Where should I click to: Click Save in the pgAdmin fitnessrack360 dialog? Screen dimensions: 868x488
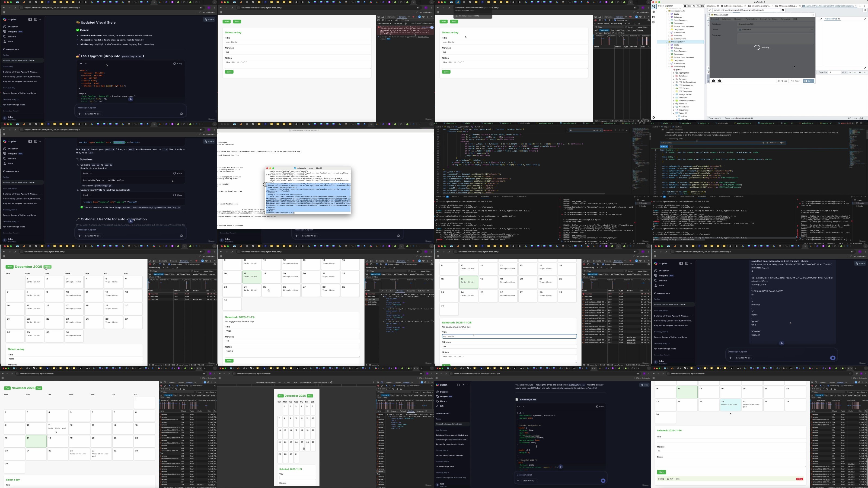809,81
